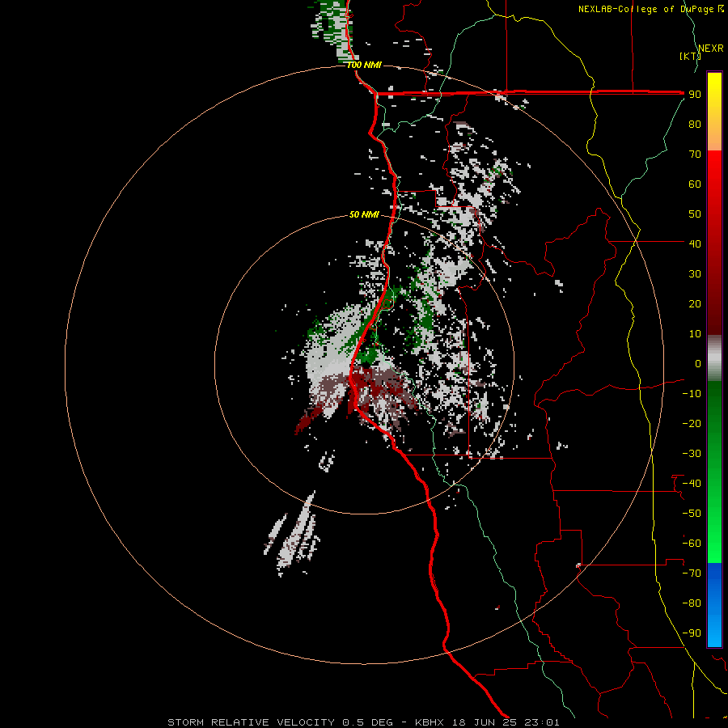Click the -90 value on velocity scale
728x728 pixels.
point(692,633)
